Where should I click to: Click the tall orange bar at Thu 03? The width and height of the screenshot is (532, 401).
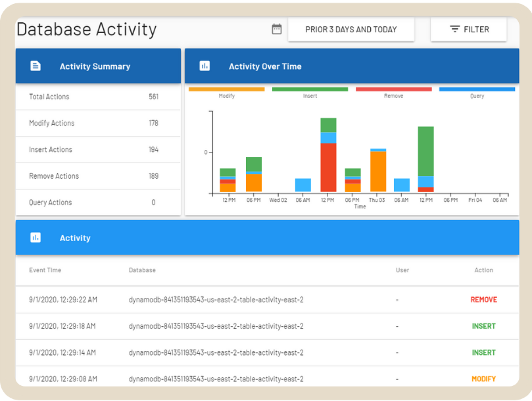pos(377,172)
